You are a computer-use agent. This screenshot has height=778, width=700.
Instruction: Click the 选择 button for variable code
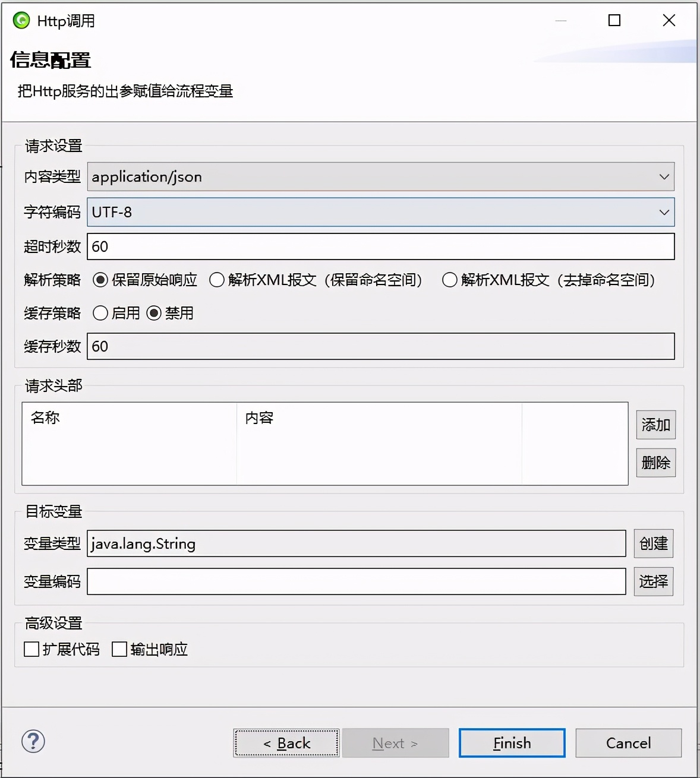653,581
